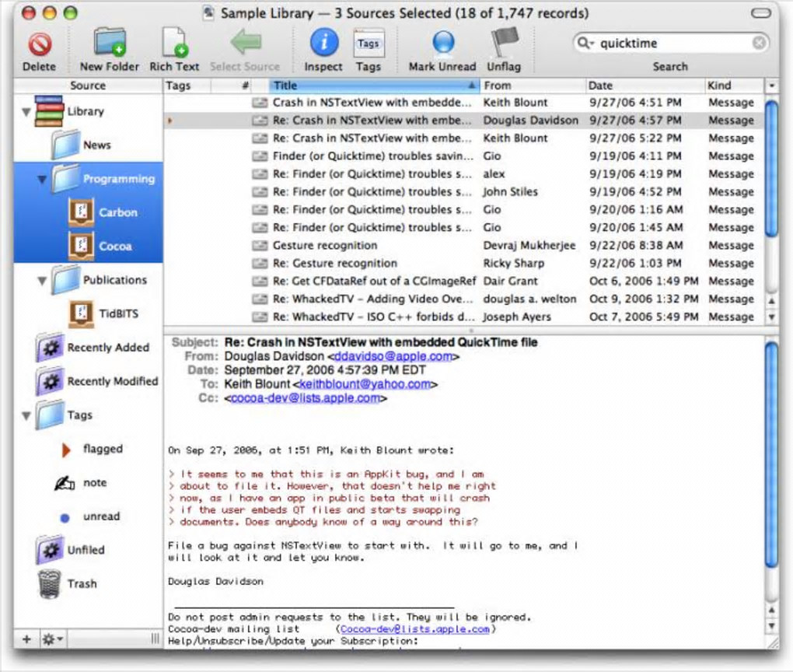This screenshot has width=793, height=672.
Task: Select the message from alex
Action: click(x=464, y=174)
